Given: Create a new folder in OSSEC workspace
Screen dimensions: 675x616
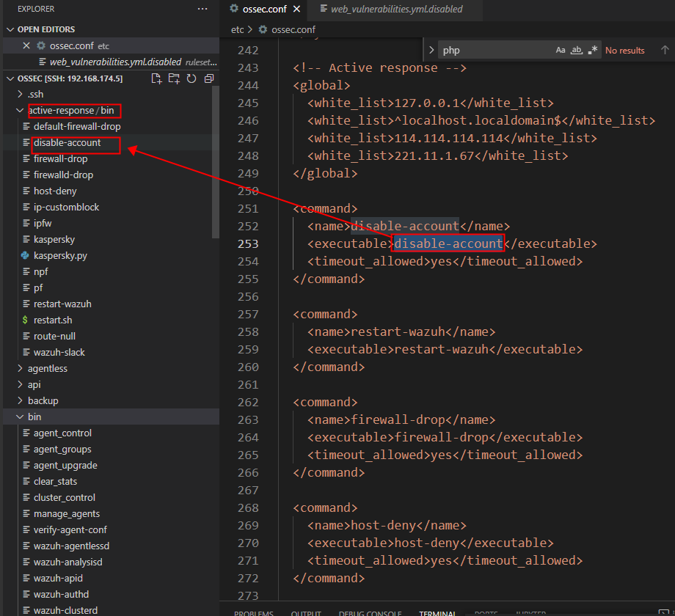Looking at the screenshot, I should (174, 78).
